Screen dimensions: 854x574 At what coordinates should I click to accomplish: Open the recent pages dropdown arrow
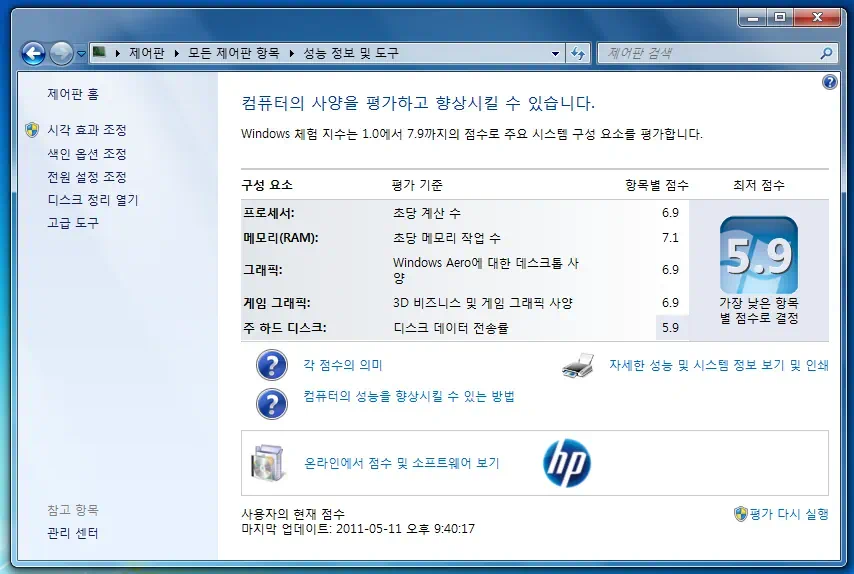pos(81,54)
